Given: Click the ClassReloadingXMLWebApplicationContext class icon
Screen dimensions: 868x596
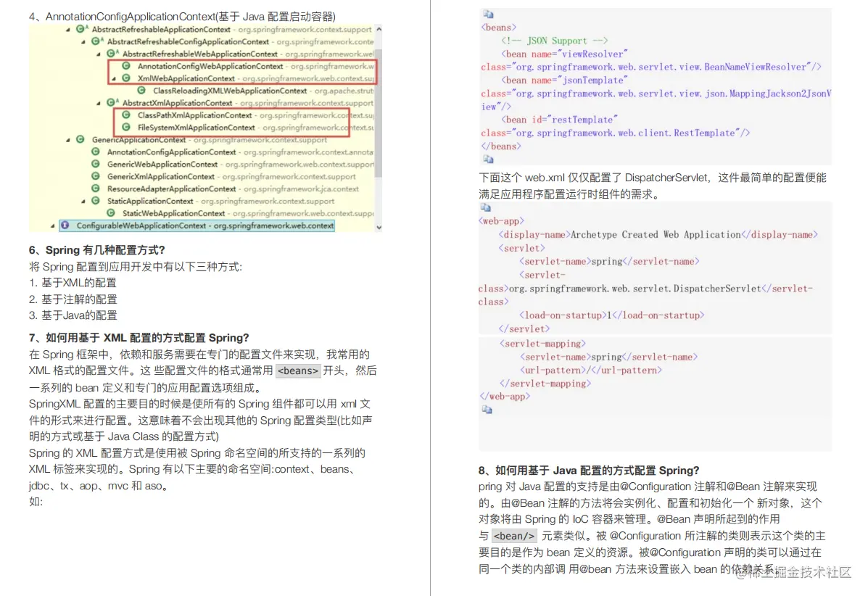Looking at the screenshot, I should 141,90.
